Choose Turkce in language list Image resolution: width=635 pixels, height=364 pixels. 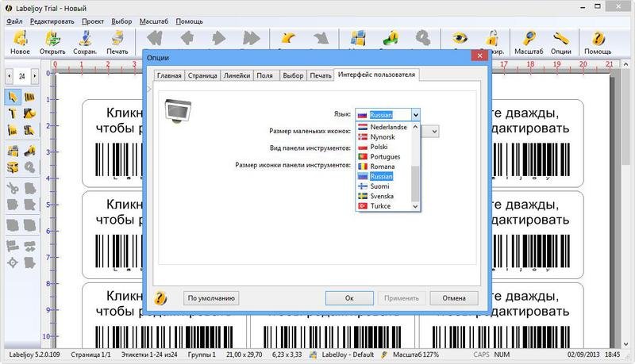pyautogui.click(x=384, y=206)
